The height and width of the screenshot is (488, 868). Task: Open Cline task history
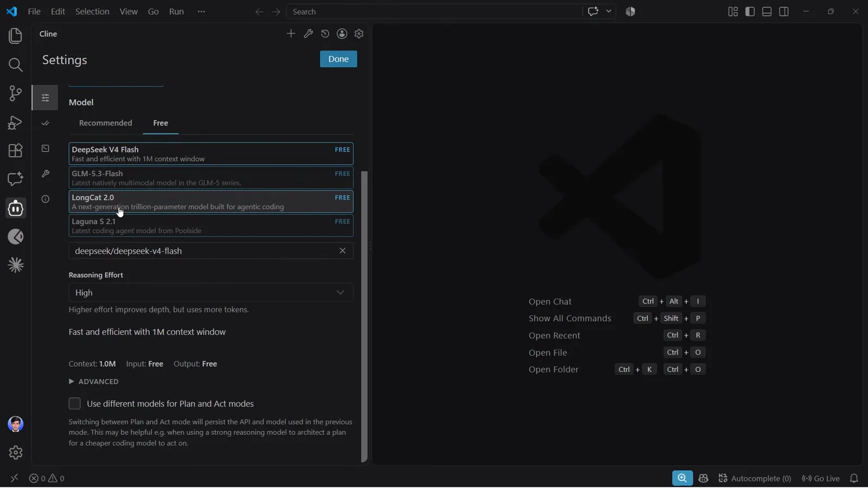[x=325, y=34]
